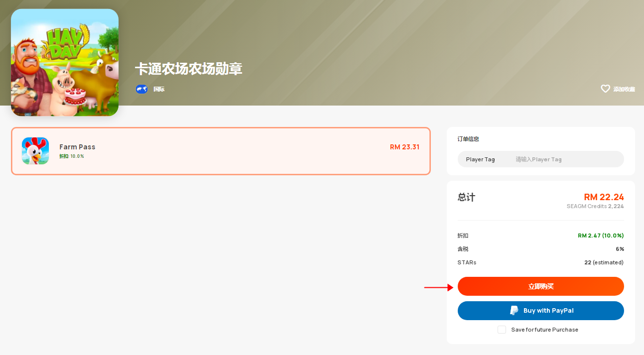Click the 折扣: 10.0% label under Farm Pass

coord(72,156)
